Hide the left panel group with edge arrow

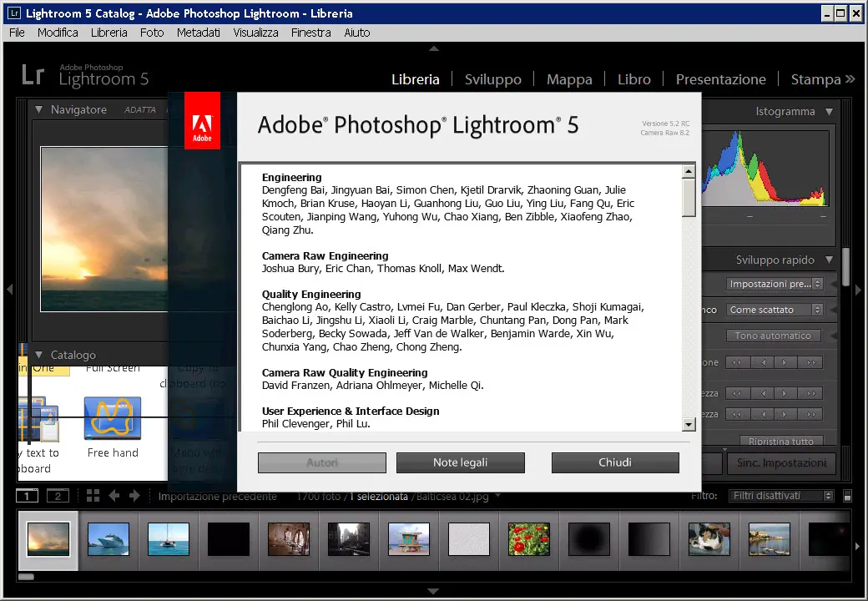[x=9, y=290]
